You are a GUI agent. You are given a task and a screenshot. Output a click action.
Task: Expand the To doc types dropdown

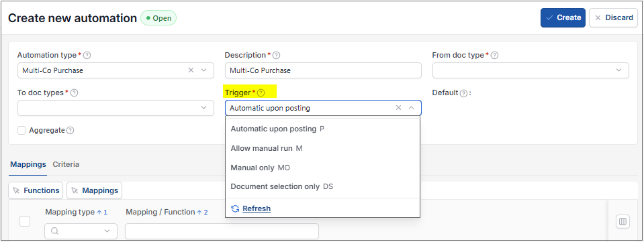(116, 108)
